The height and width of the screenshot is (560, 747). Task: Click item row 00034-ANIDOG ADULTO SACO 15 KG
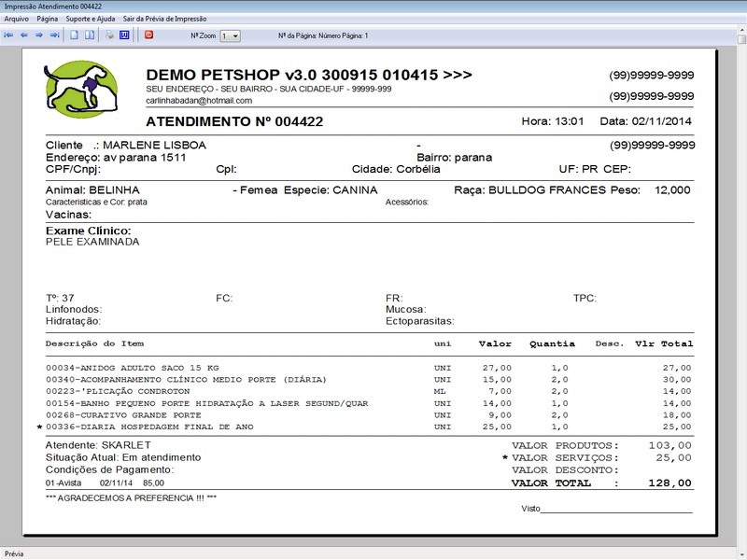(368, 368)
